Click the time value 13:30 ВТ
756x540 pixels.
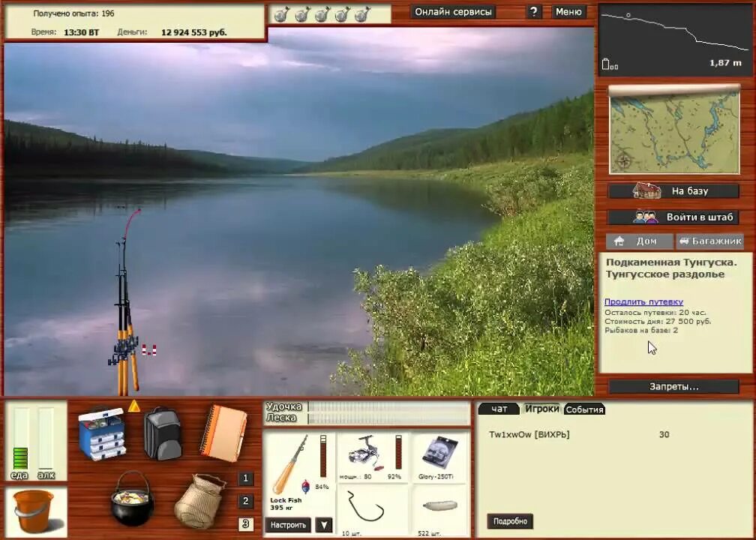[x=81, y=32]
